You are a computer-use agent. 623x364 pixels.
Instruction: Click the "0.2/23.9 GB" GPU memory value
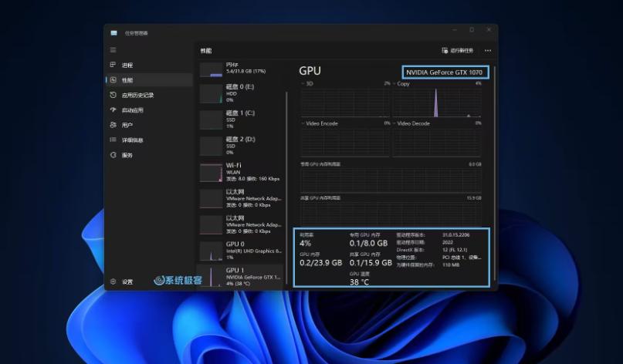(320, 262)
